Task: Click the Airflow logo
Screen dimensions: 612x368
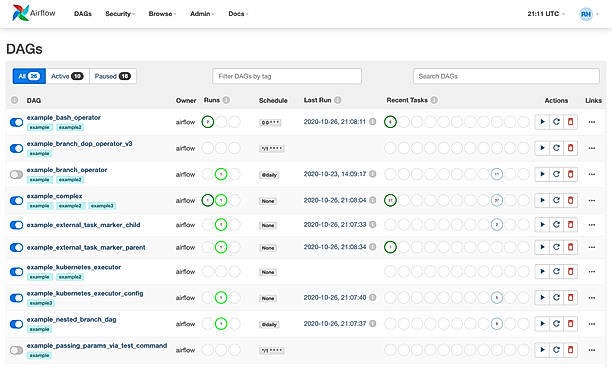Action: pos(34,13)
